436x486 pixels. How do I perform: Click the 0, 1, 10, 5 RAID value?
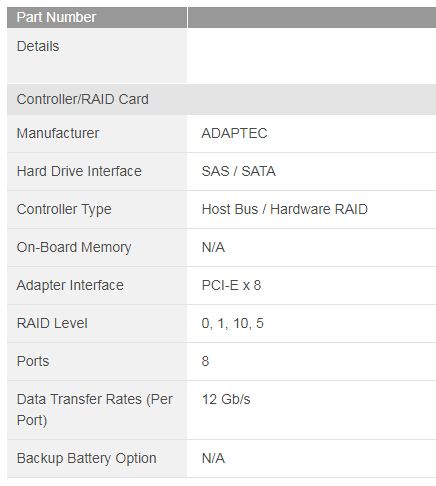(x=233, y=323)
